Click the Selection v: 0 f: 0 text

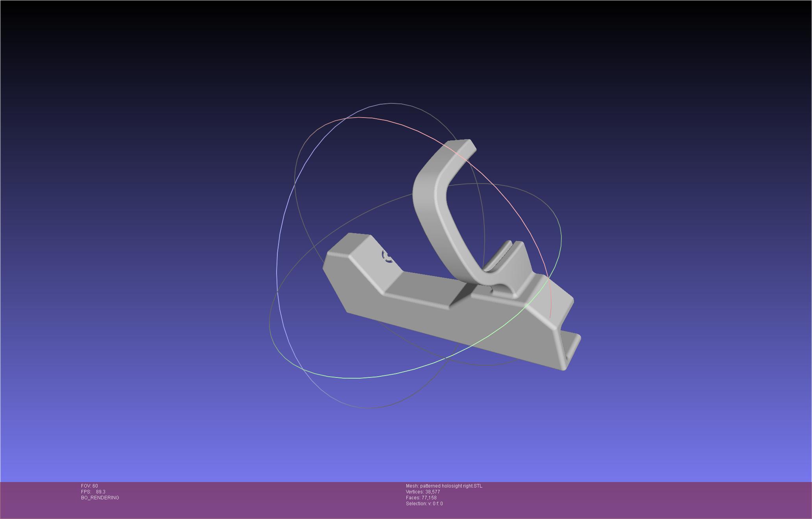(424, 504)
